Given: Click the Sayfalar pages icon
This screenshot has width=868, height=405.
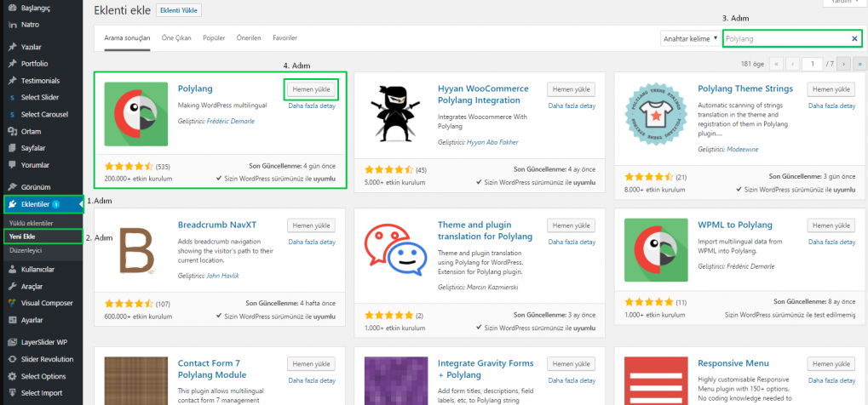Looking at the screenshot, I should pos(12,148).
